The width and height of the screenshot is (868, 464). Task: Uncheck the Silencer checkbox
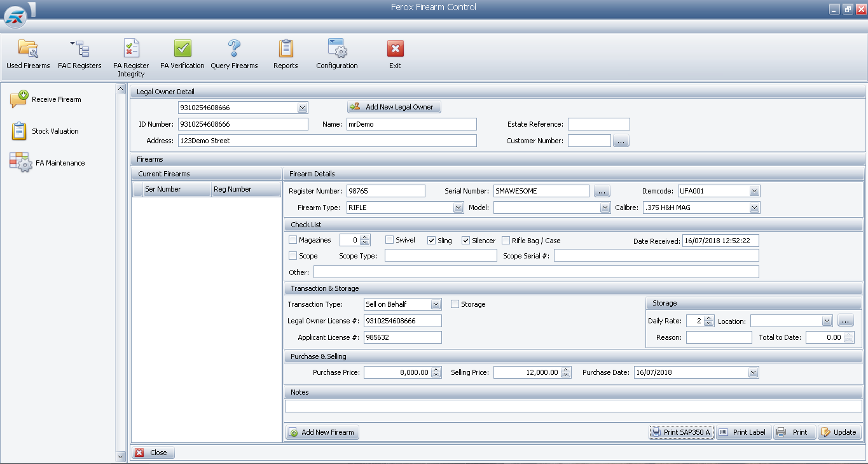pos(466,240)
